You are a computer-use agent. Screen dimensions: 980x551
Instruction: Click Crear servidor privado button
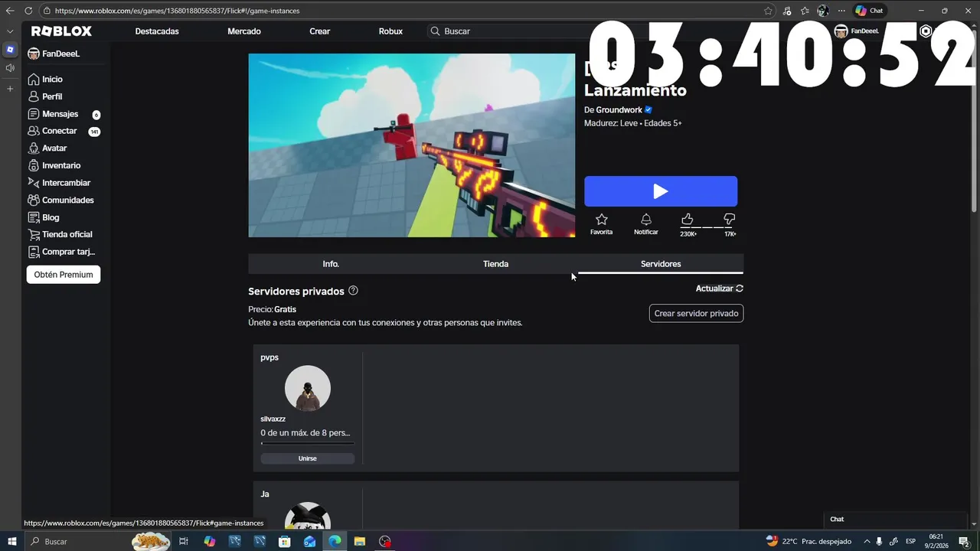point(696,314)
